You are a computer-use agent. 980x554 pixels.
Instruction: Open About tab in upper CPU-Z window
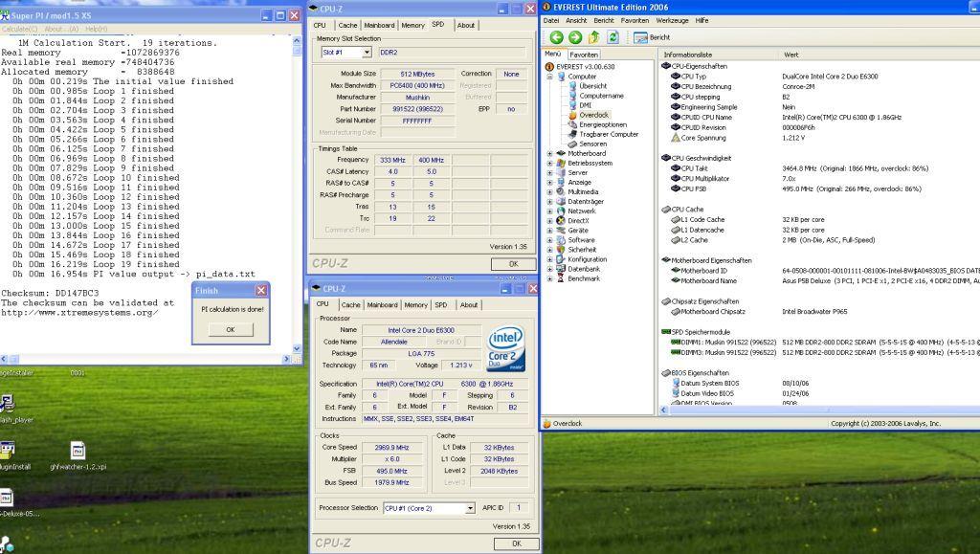[x=466, y=26]
